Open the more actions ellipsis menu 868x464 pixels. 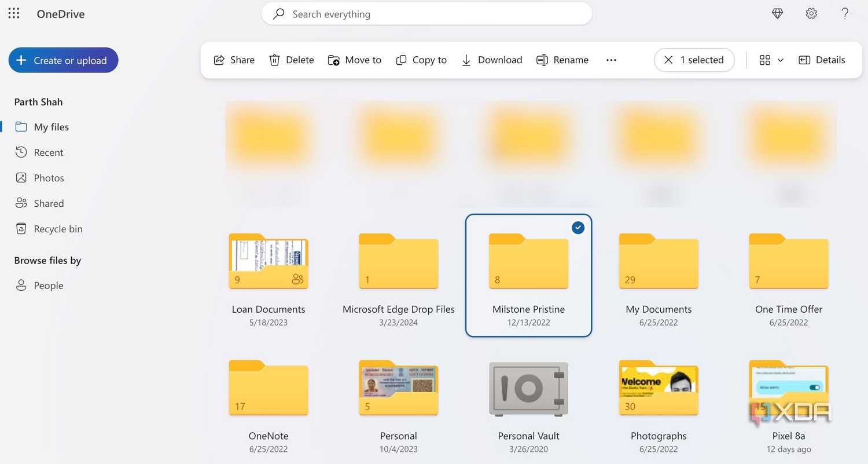coord(611,60)
